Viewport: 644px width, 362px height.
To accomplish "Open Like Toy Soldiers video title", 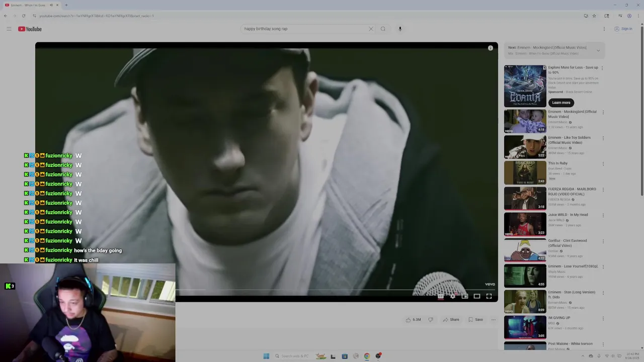I will click(x=570, y=140).
